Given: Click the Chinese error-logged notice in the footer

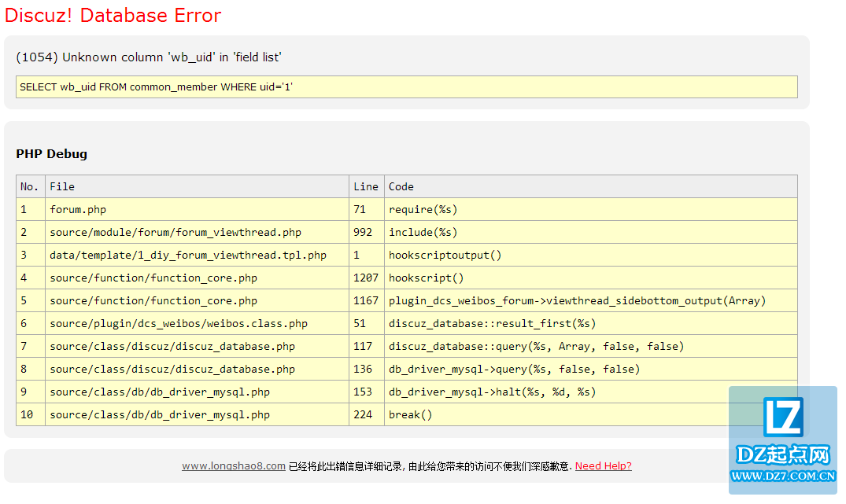Looking at the screenshot, I should pyautogui.click(x=430, y=466).
